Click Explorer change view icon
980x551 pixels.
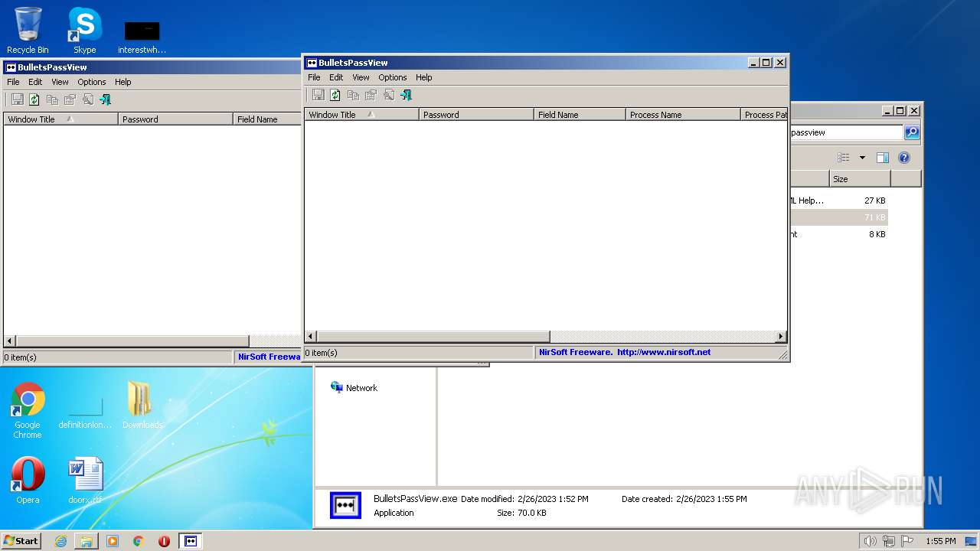(x=844, y=158)
